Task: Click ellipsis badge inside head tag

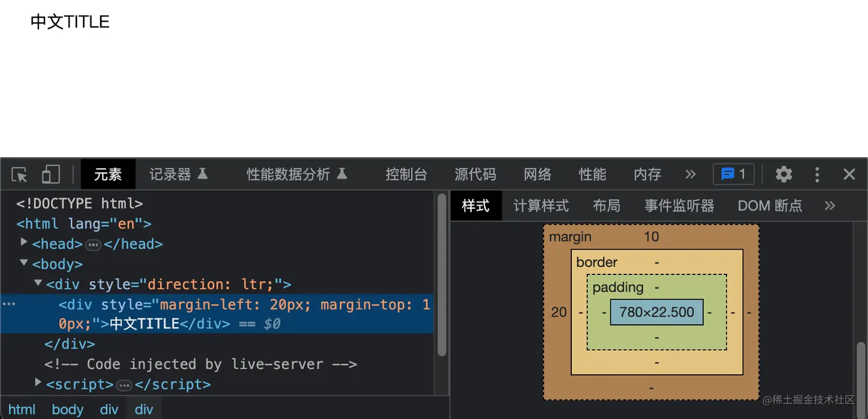Action: point(93,245)
